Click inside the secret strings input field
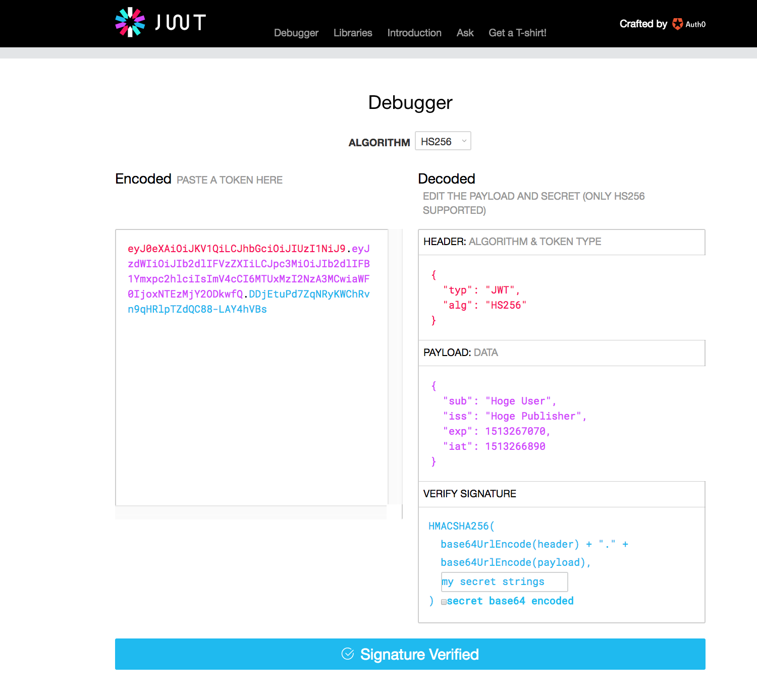Viewport: 757px width, 700px height. coord(504,581)
